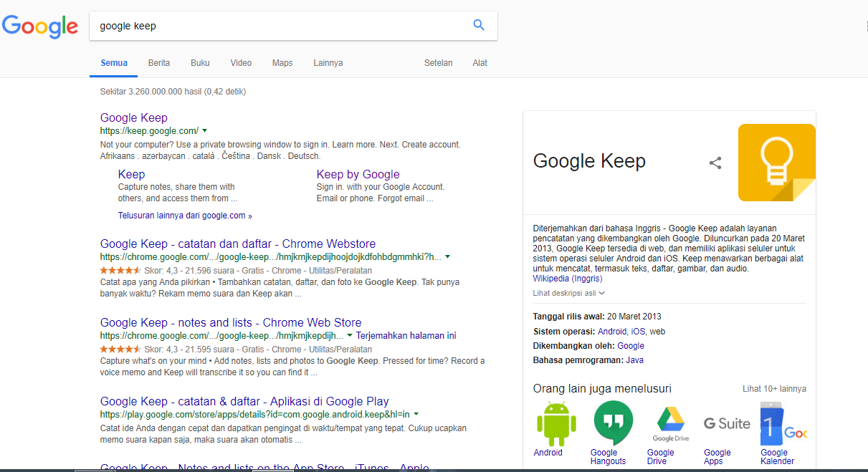Image resolution: width=868 pixels, height=472 pixels.
Task: Switch to the Berita tab
Action: click(x=159, y=63)
